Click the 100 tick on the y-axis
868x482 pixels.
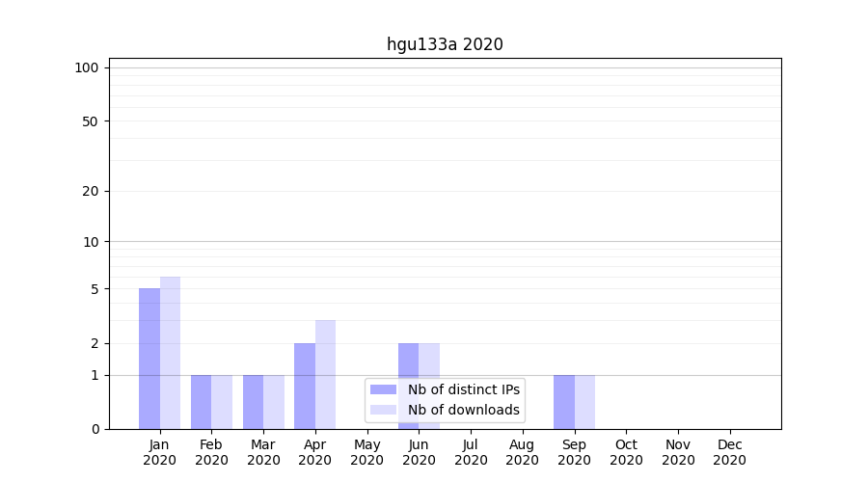(x=87, y=67)
